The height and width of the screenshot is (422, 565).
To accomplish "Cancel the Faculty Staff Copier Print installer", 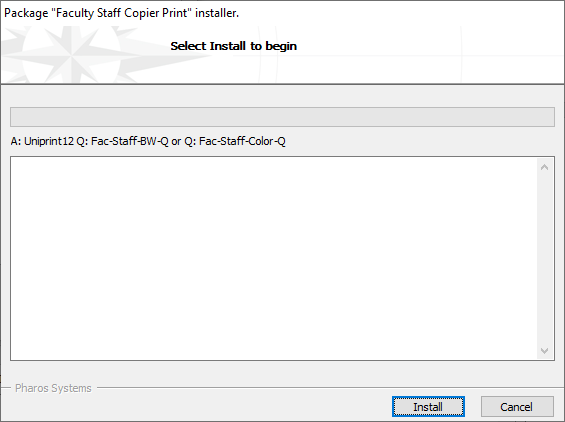I will point(517,407).
